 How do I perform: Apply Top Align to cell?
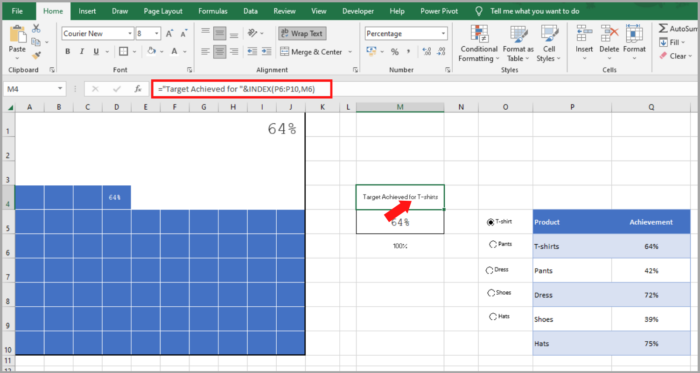[x=205, y=32]
